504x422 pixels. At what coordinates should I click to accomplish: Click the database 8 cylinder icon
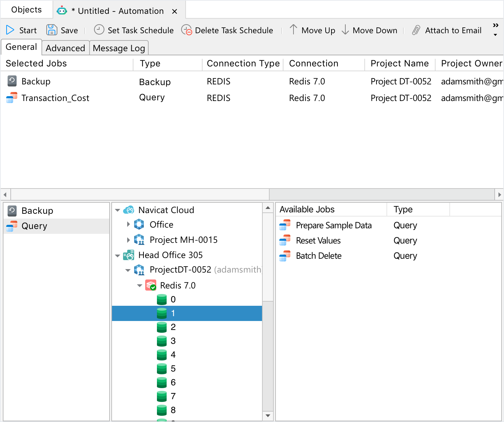[162, 410]
